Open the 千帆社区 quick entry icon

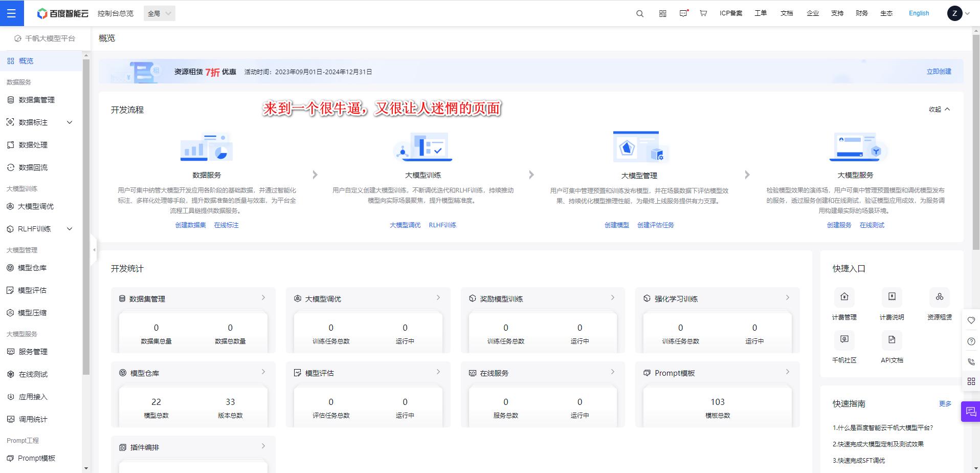[x=844, y=340]
